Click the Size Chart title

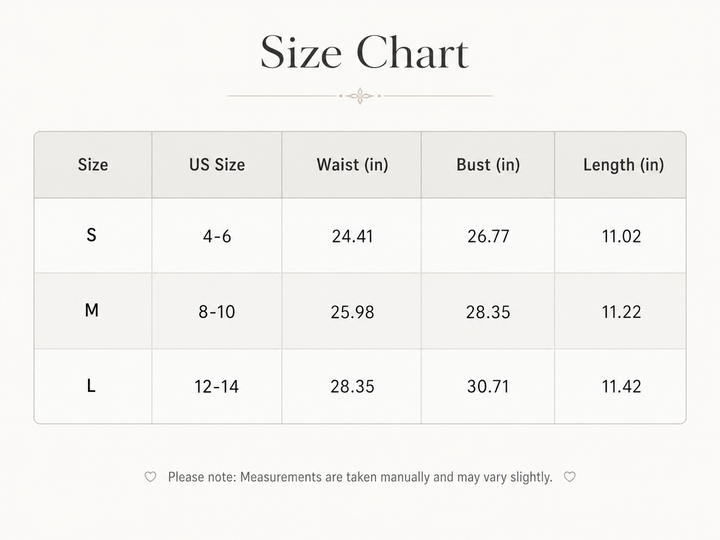(364, 52)
